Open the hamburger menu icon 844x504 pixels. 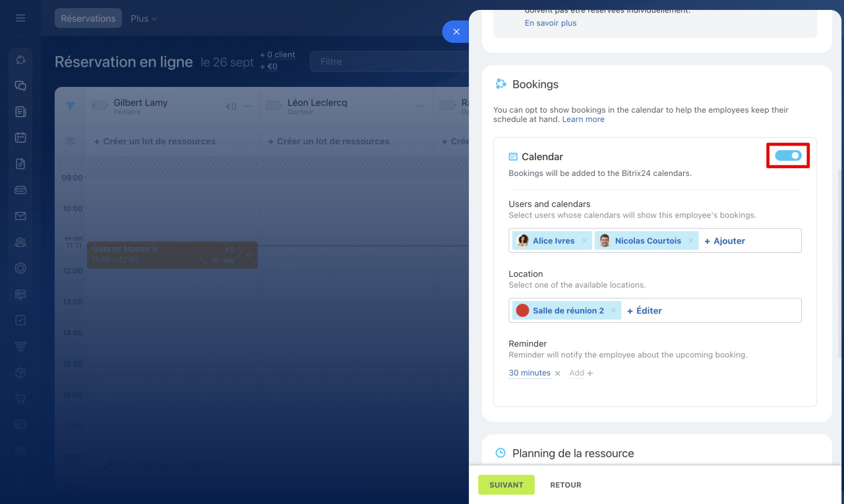point(20,18)
